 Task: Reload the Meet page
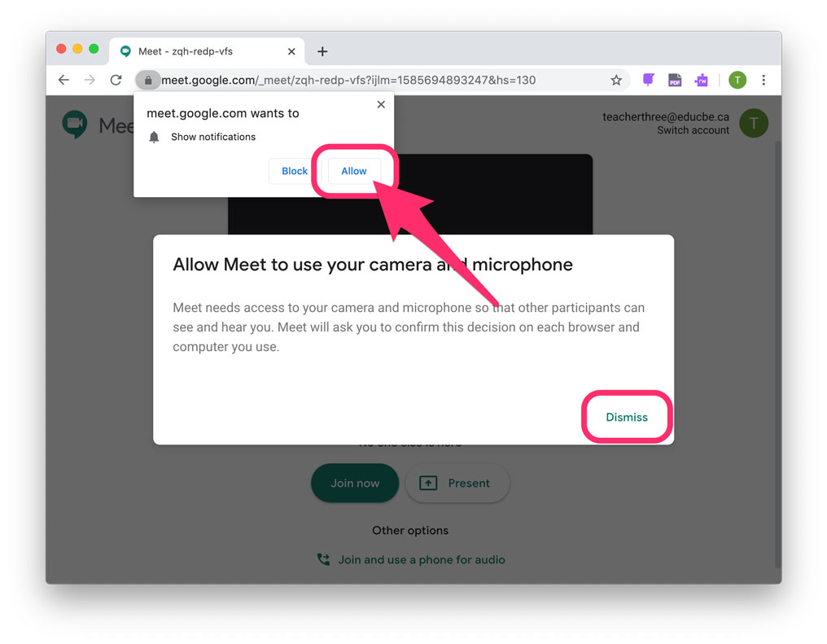(x=116, y=80)
